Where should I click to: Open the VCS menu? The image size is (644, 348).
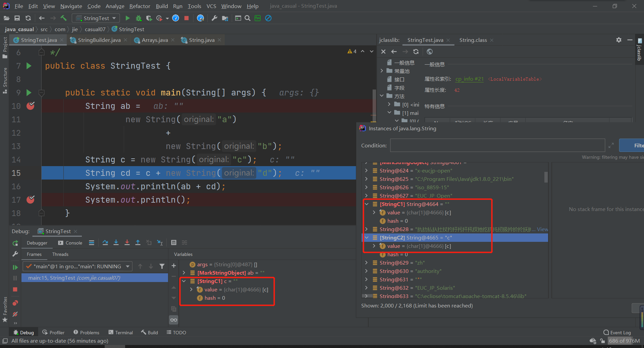pyautogui.click(x=211, y=6)
